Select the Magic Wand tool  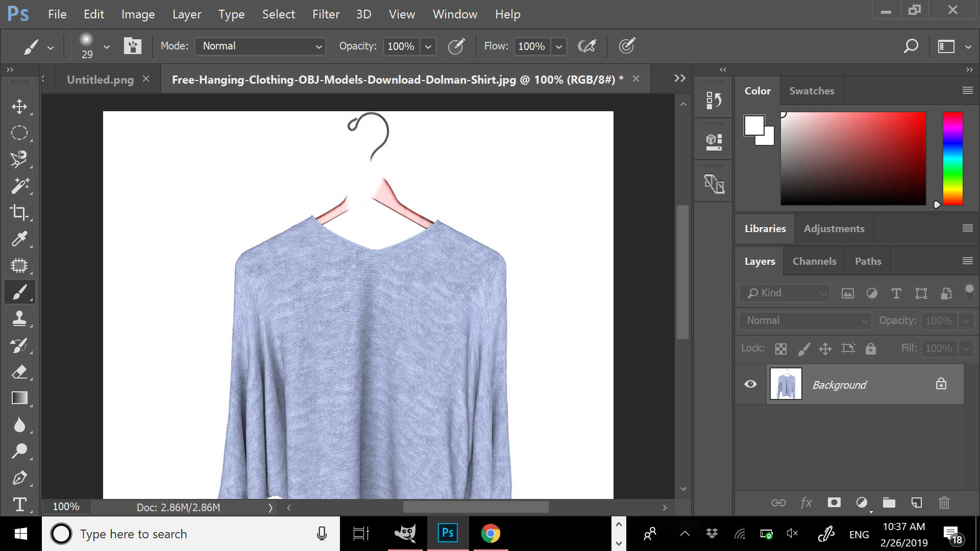(19, 186)
